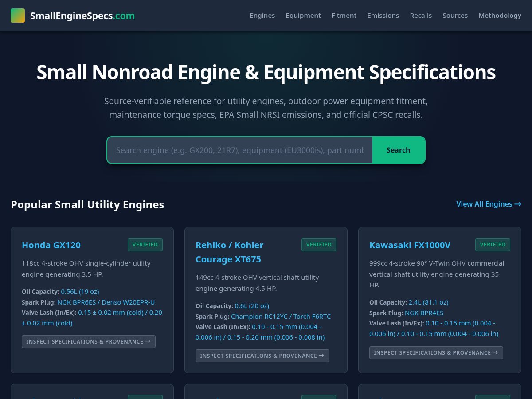The height and width of the screenshot is (399, 532).
Task: Open the SmallEngineSpecs.com home link
Action: tap(73, 16)
